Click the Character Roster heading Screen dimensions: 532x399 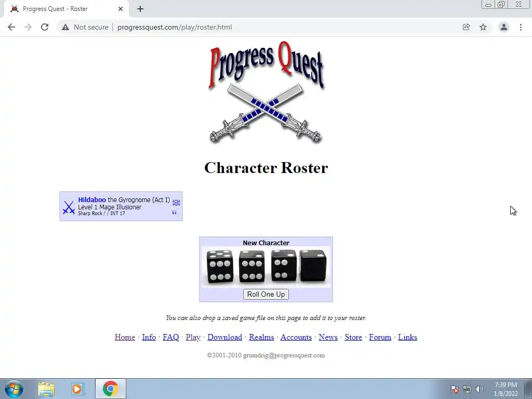[x=266, y=168]
